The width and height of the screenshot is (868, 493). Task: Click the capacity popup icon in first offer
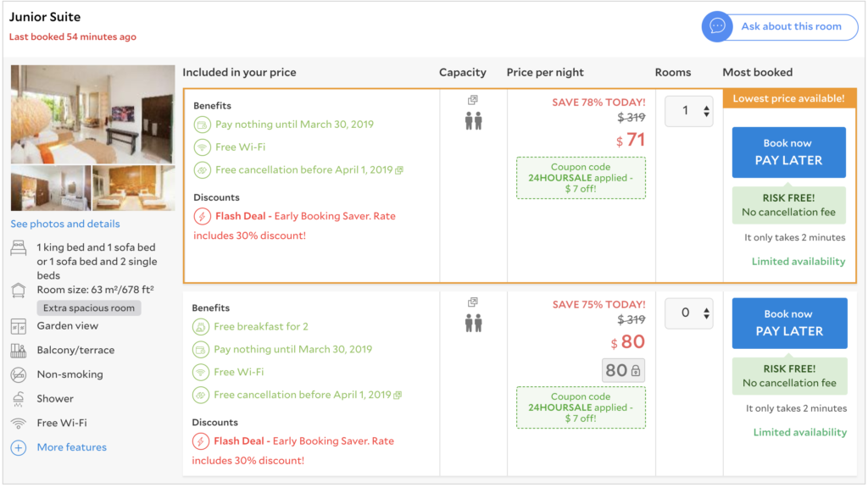(473, 100)
